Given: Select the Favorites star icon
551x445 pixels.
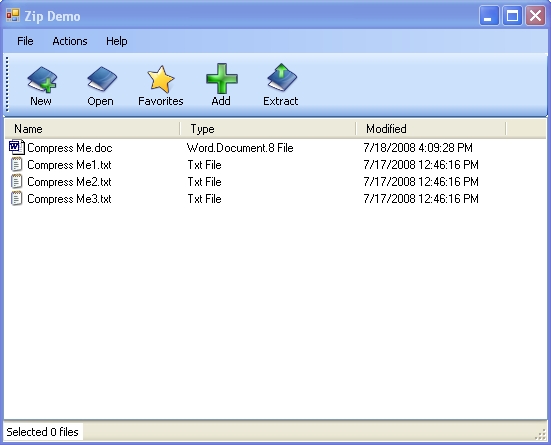Looking at the screenshot, I should tap(161, 79).
